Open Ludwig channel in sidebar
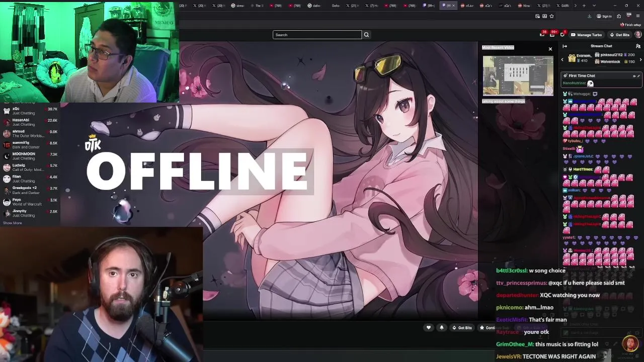 tap(30, 167)
